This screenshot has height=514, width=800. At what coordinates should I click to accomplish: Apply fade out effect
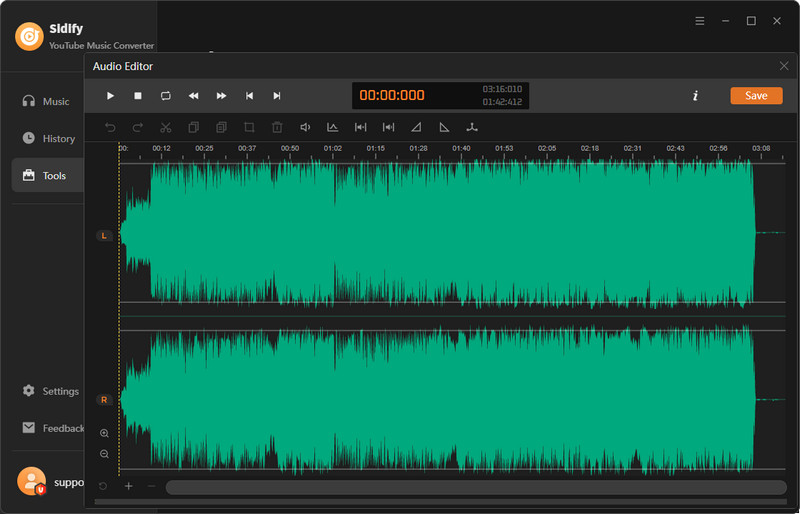tap(444, 127)
